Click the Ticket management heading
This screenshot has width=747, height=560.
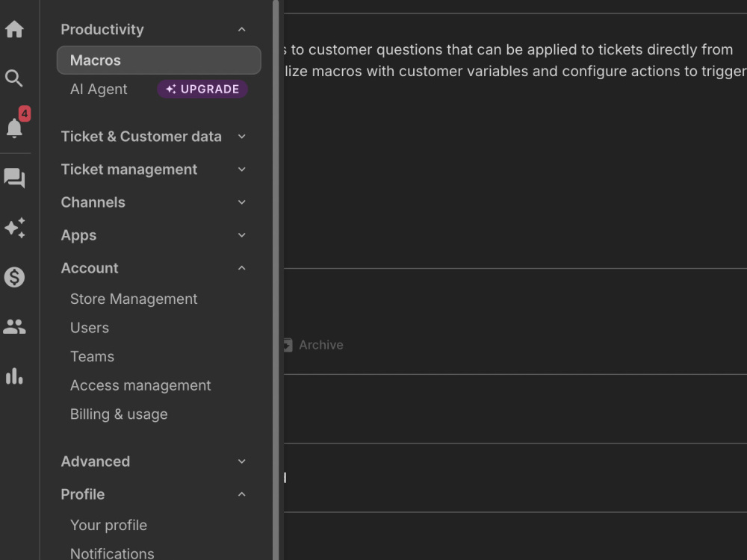click(128, 169)
